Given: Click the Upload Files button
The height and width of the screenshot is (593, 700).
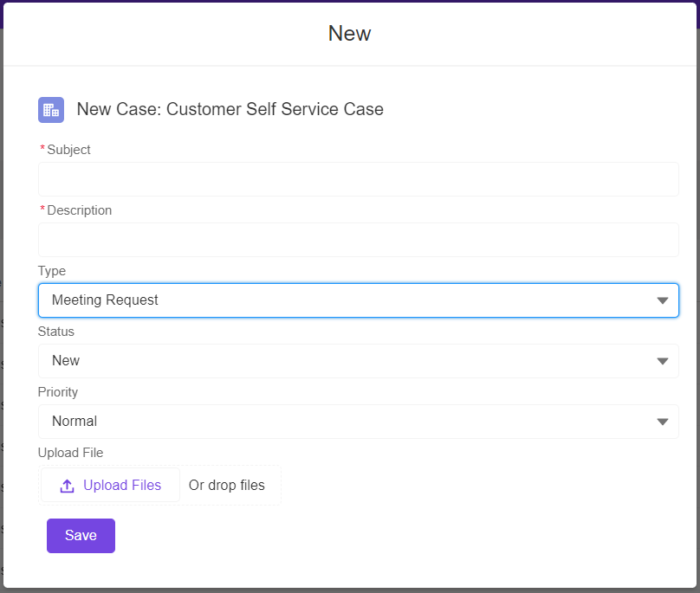Looking at the screenshot, I should click(109, 485).
